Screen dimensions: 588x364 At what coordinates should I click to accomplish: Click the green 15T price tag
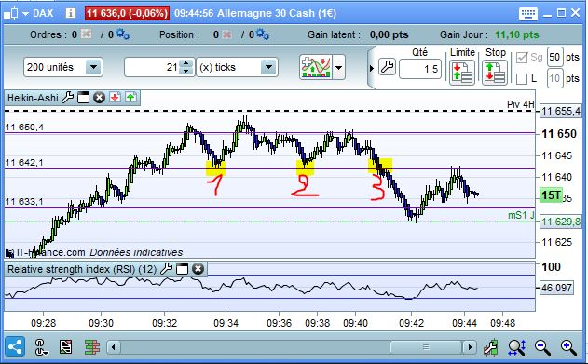[552, 195]
